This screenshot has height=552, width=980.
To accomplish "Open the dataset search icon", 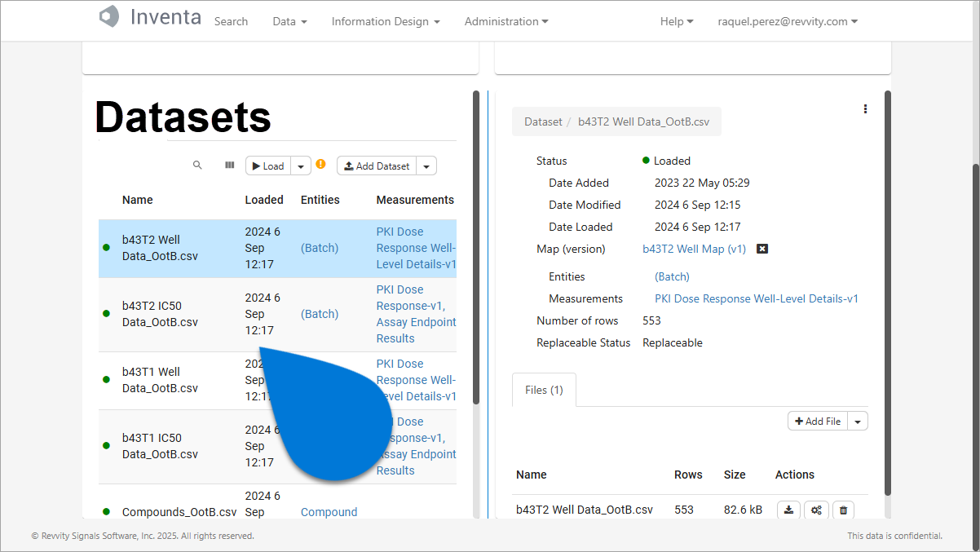I will pos(197,165).
